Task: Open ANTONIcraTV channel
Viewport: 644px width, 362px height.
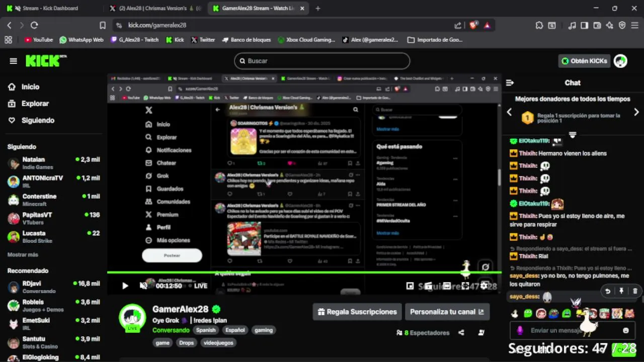Action: [x=53, y=182]
